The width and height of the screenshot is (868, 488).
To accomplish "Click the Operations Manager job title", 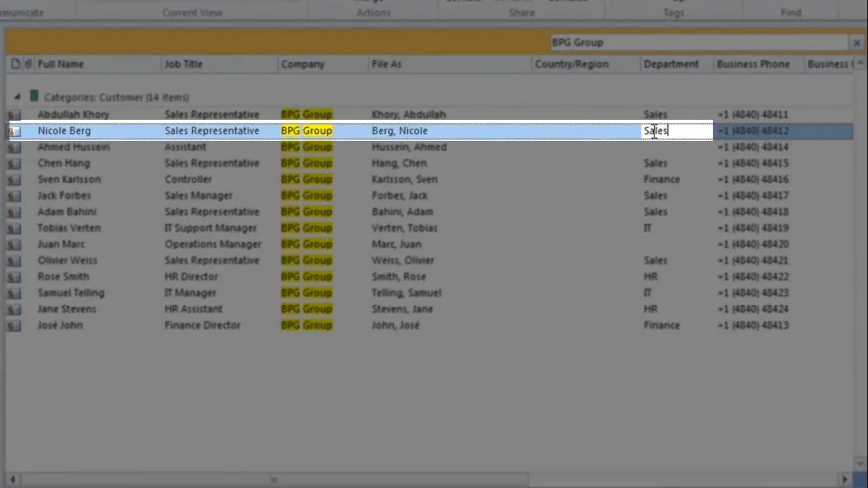I will point(213,244).
